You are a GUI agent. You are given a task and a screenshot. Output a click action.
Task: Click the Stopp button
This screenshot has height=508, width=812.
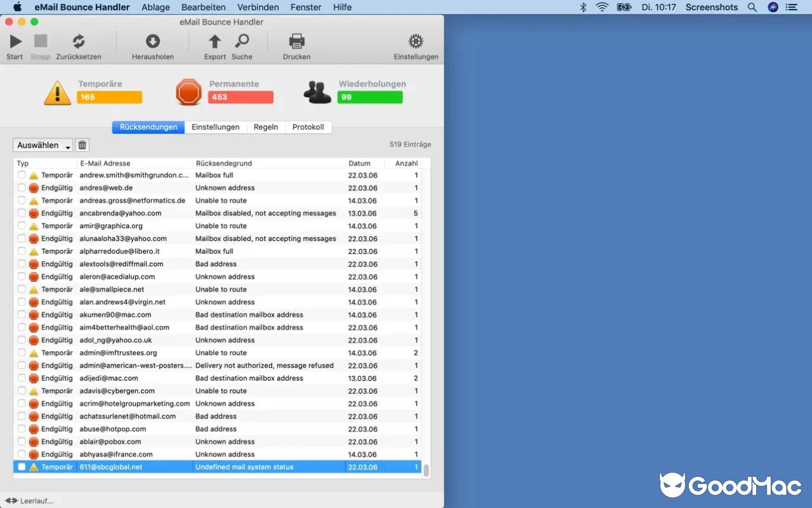point(40,43)
